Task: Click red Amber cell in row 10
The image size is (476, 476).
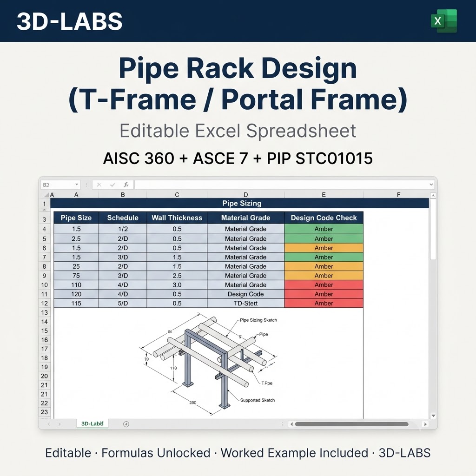Action: pos(324,285)
